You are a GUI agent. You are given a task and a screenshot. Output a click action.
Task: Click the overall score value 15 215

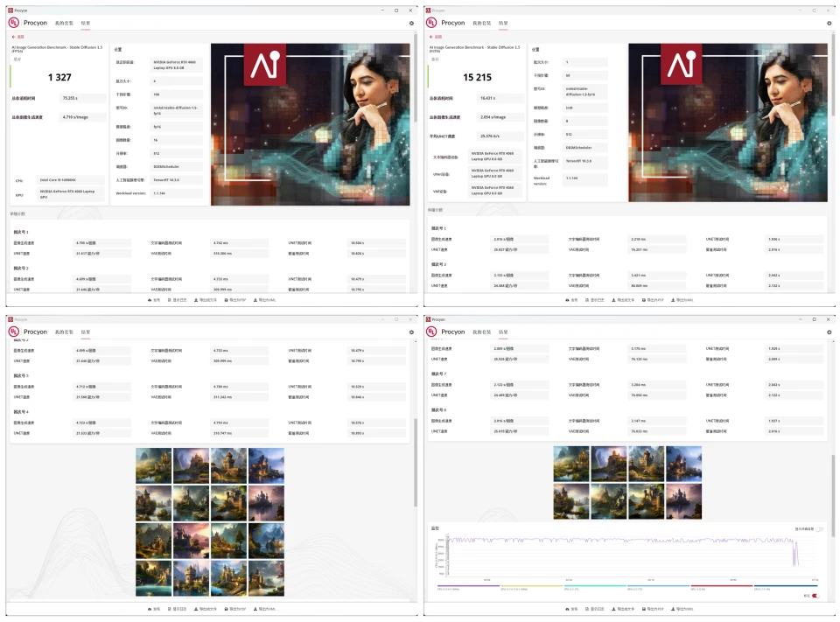pos(478,77)
